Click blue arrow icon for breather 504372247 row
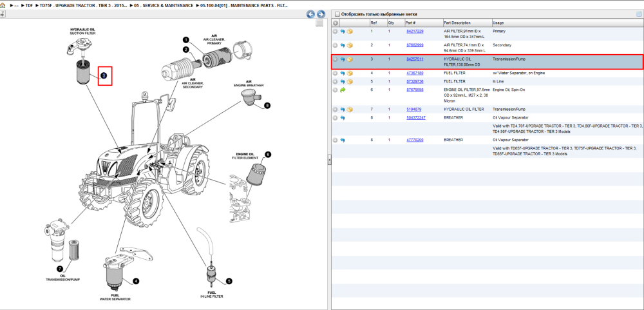 (343, 118)
